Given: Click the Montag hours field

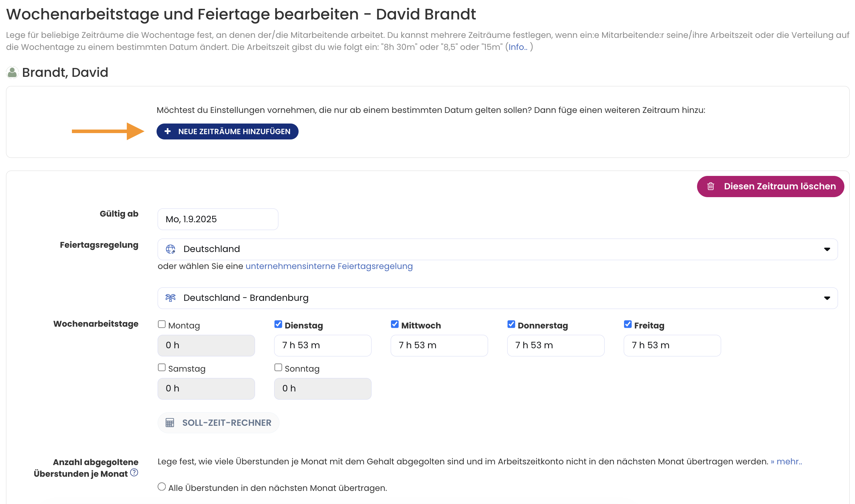Looking at the screenshot, I should [206, 345].
